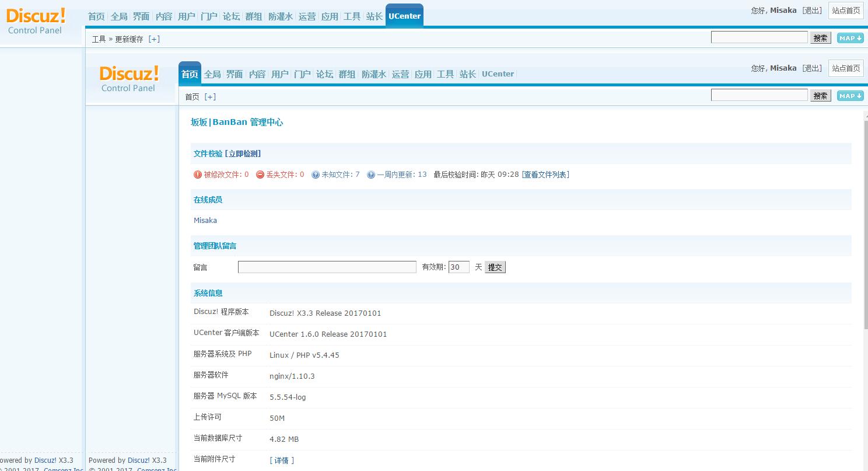Click 坂坂|BanBan 管理中心 heading

[237, 122]
